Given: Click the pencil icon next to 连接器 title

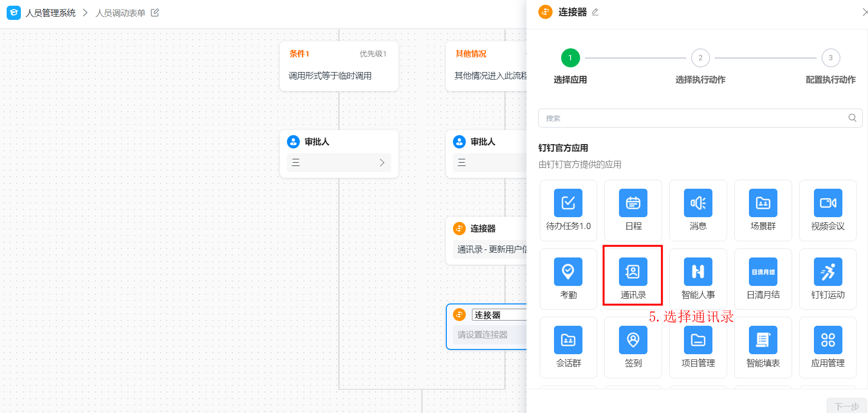Looking at the screenshot, I should click(x=595, y=12).
